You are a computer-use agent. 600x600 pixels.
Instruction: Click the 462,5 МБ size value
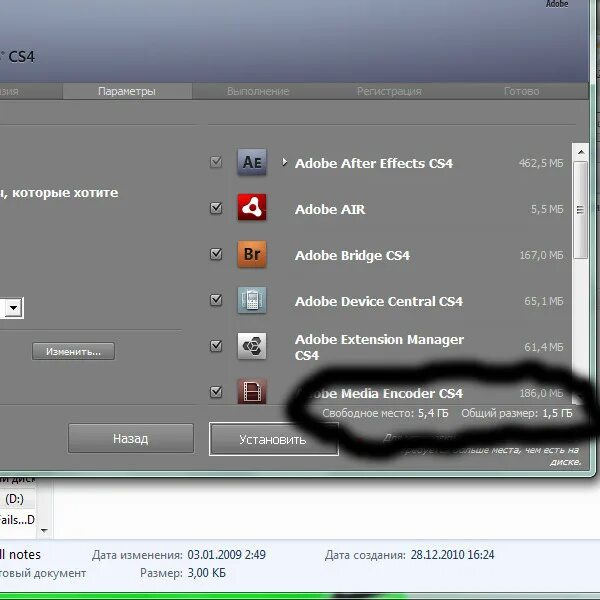(x=541, y=163)
